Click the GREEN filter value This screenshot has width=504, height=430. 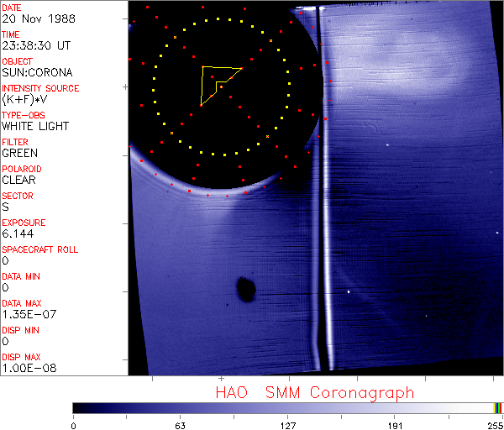point(20,154)
